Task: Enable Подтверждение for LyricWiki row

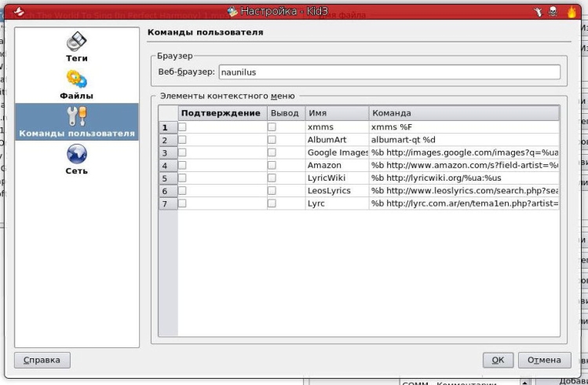Action: tap(182, 178)
